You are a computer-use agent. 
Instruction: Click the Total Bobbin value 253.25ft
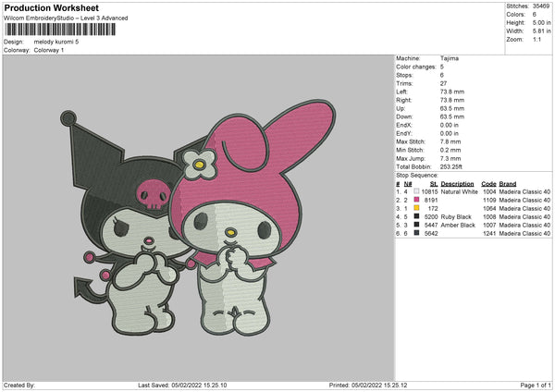pyautogui.click(x=451, y=166)
